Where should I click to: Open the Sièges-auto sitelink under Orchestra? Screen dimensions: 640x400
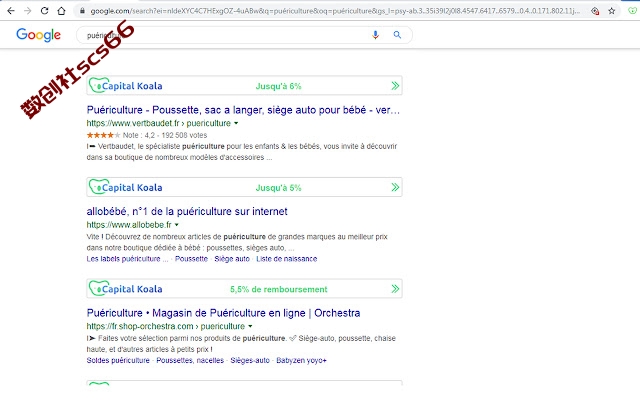tap(250, 360)
